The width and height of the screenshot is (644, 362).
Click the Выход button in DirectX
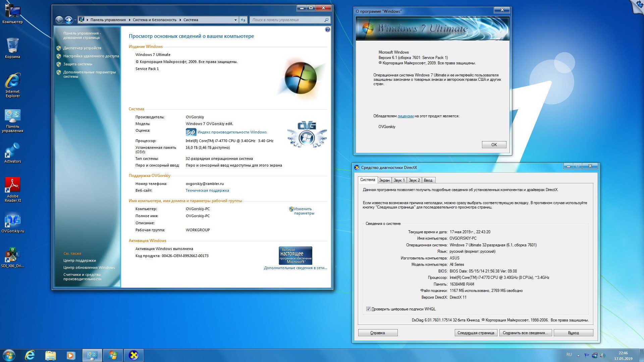[574, 333]
